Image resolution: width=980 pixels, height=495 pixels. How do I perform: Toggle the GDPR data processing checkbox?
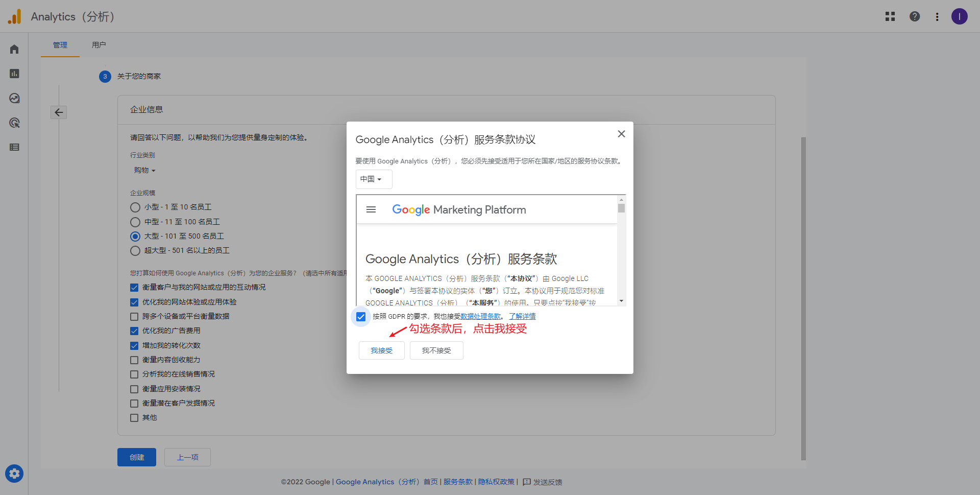point(361,317)
